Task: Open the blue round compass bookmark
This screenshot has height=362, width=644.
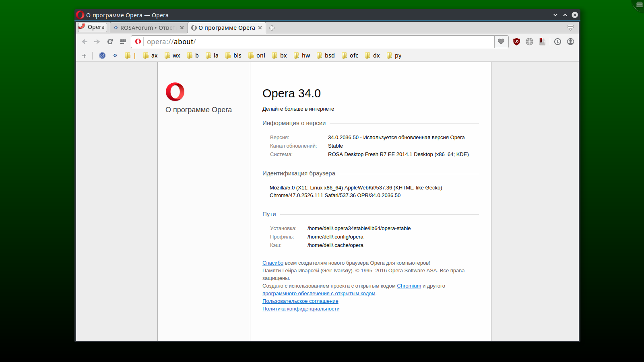Action: point(102,56)
